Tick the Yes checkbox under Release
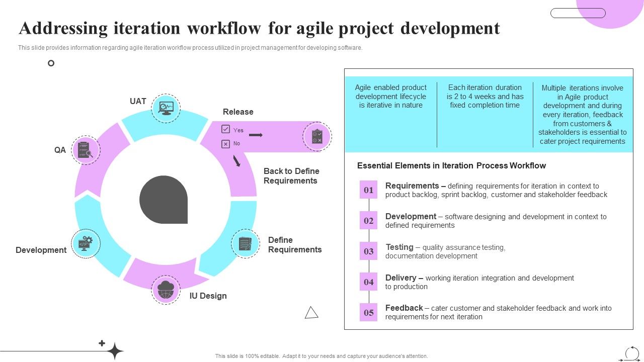The height and width of the screenshot is (362, 644). 226,129
